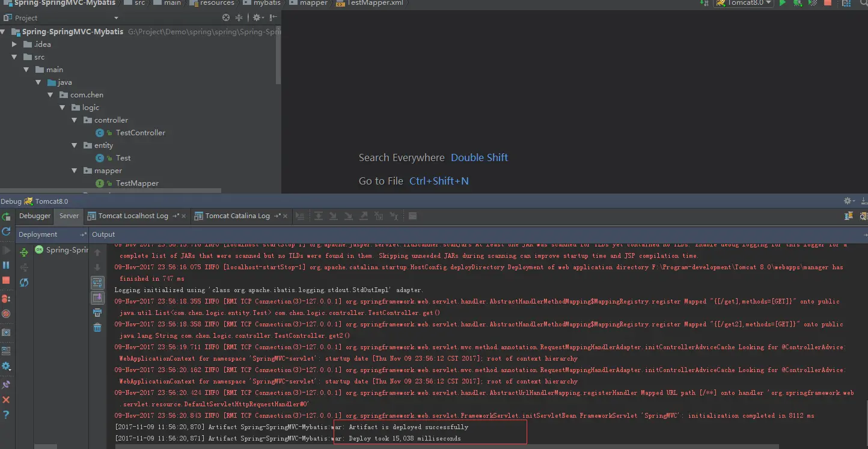The image size is (868, 449).
Task: Run with coverage icon in top toolbar
Action: [813, 3]
